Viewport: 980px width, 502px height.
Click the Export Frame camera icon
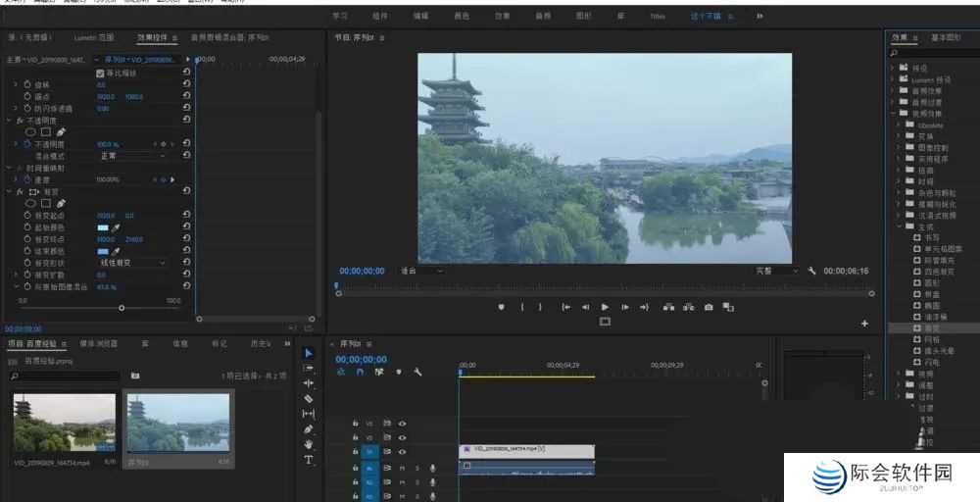click(709, 307)
